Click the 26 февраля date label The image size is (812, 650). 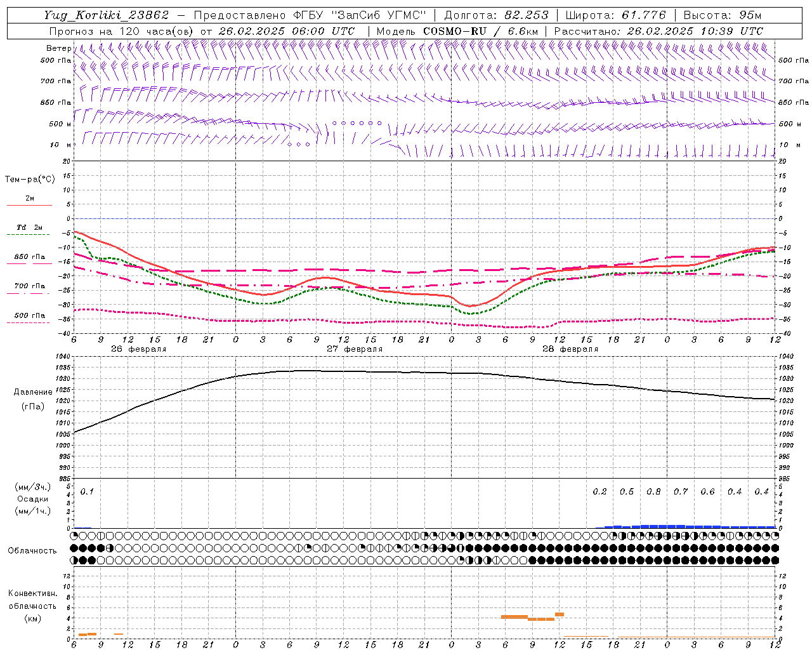[x=139, y=349]
